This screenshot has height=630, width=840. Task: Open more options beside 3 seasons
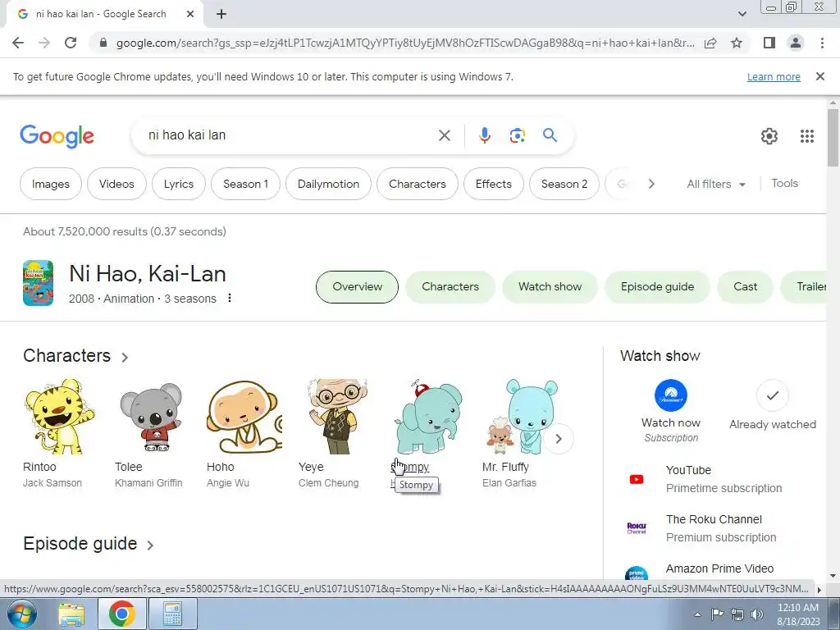[230, 298]
